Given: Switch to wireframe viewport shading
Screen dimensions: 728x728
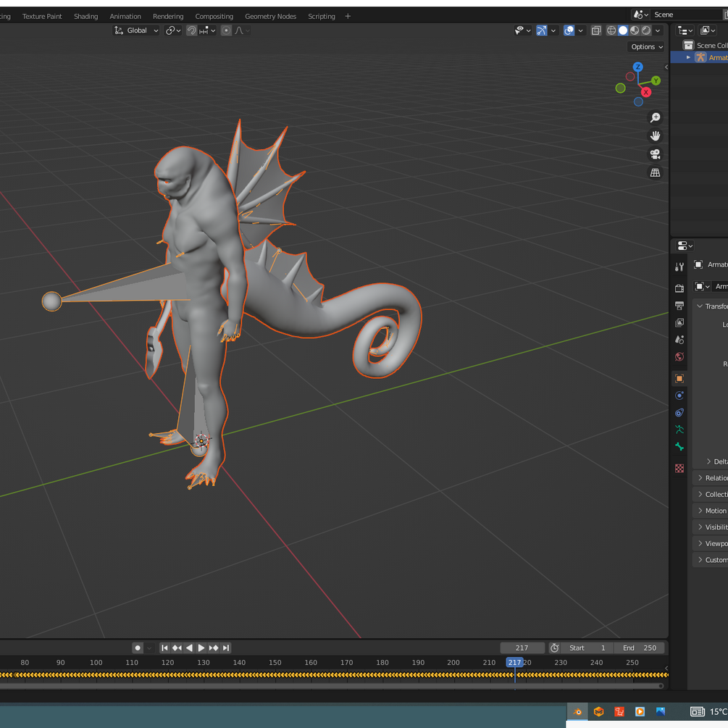Looking at the screenshot, I should coord(611,30).
